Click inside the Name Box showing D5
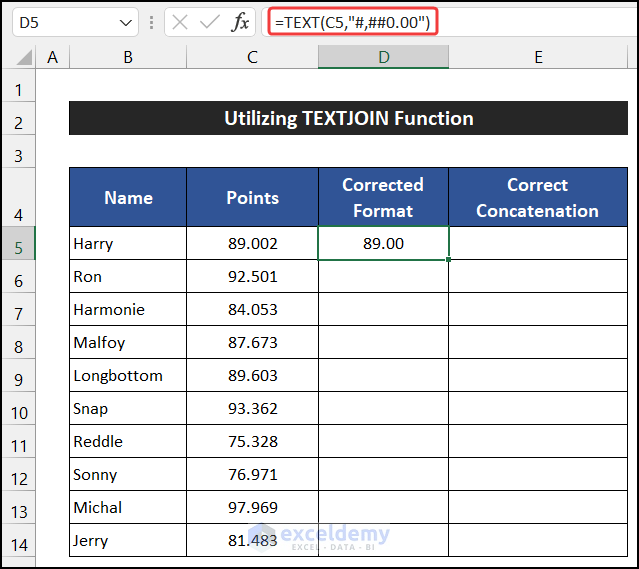This screenshot has height=569, width=639. tap(60, 22)
